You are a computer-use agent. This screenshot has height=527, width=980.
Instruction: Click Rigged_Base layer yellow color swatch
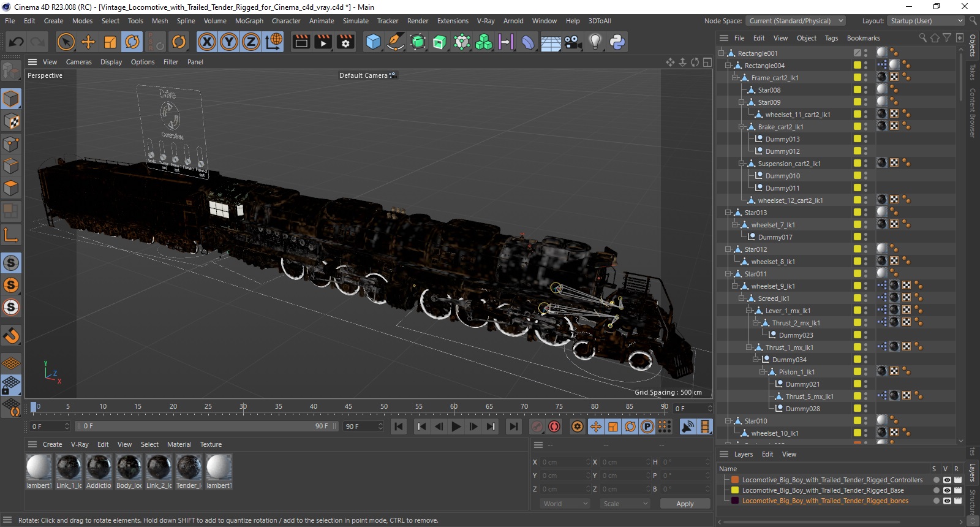tap(735, 490)
